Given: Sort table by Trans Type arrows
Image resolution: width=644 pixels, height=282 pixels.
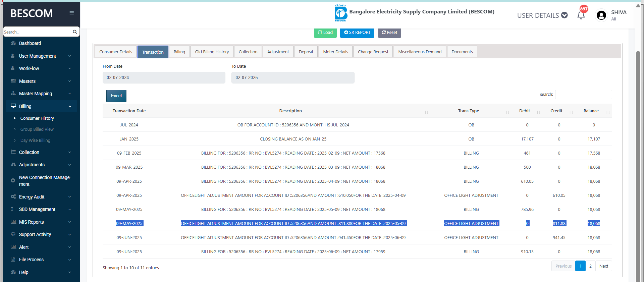Looking at the screenshot, I should [x=507, y=112].
